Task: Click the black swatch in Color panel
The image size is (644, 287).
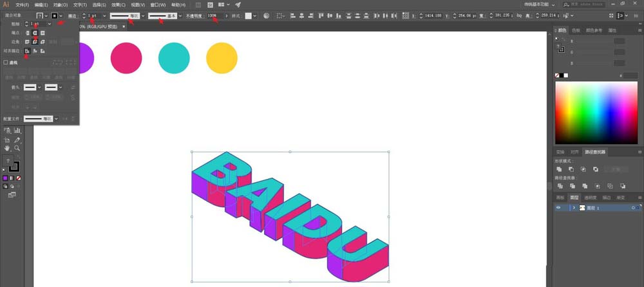Action: click(x=562, y=75)
